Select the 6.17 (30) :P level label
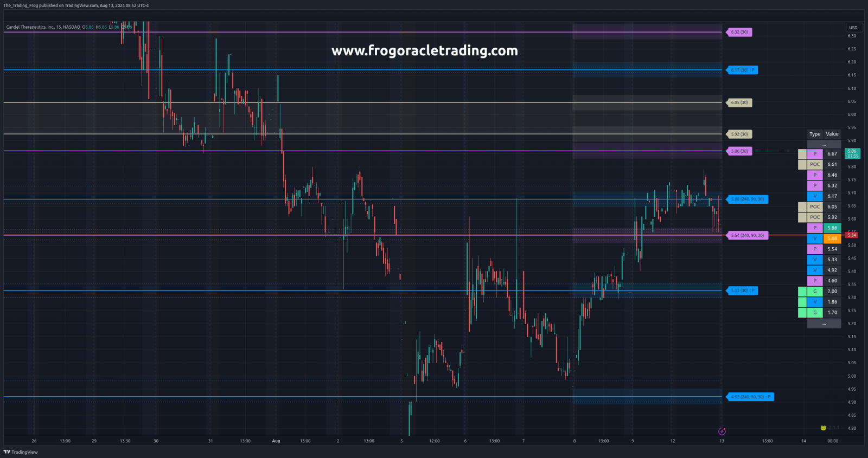This screenshot has width=868, height=458. (x=742, y=70)
